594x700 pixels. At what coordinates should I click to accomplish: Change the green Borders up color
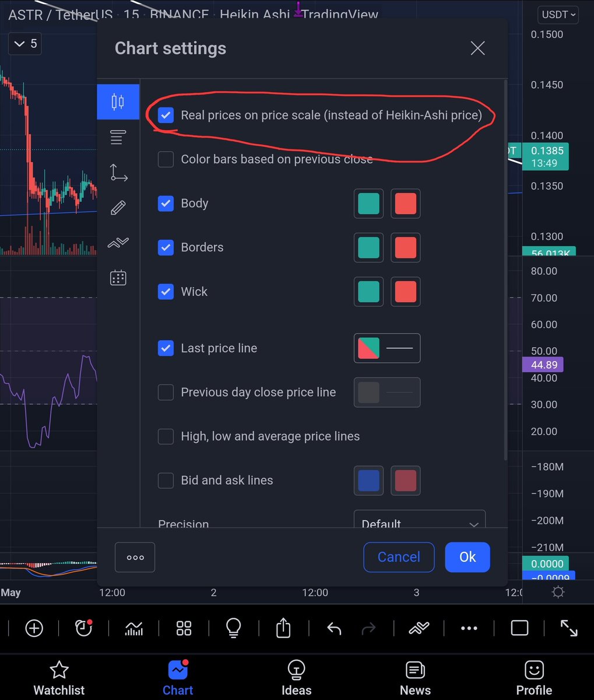(368, 247)
